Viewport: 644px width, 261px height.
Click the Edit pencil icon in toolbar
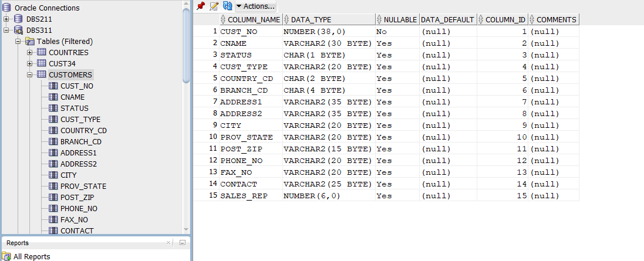click(x=214, y=6)
